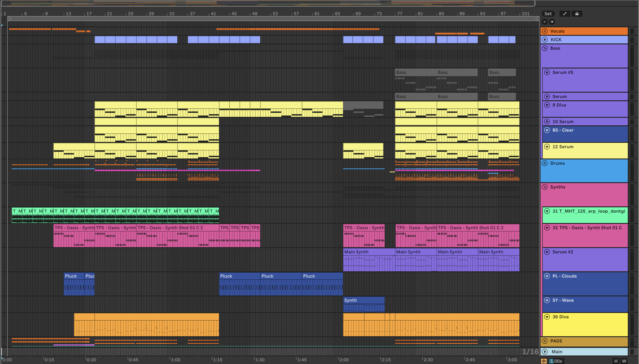Jump to next locator arrow

pyautogui.click(x=552, y=22)
